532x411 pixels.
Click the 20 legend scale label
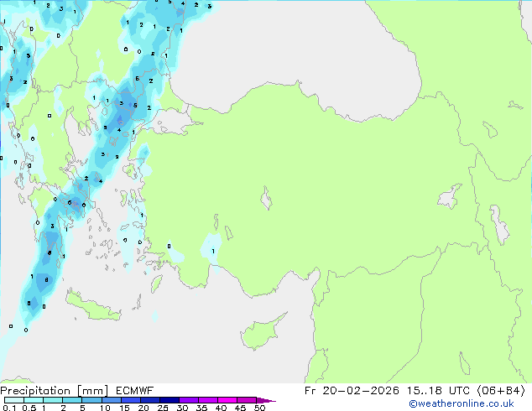[x=143, y=408]
